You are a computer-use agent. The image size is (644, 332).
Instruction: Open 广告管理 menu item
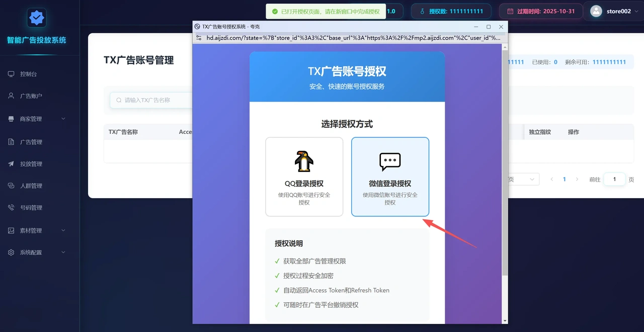point(40,142)
